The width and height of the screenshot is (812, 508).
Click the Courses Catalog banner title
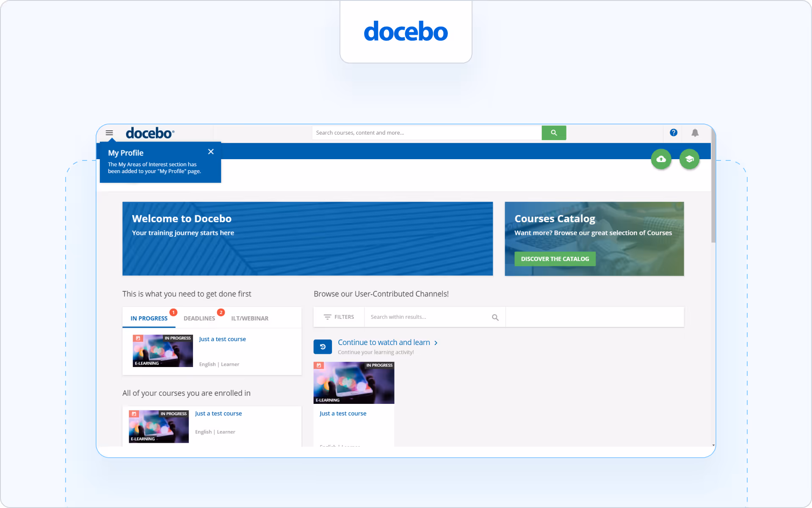[555, 219]
